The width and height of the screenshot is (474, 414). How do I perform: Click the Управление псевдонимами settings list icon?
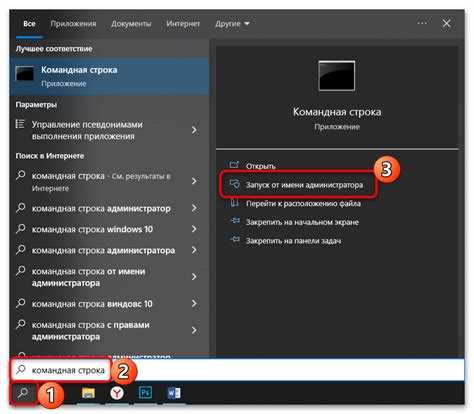pos(20,124)
